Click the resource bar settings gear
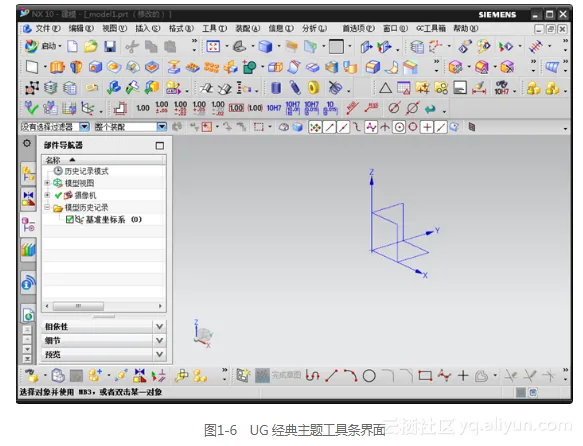The height and width of the screenshot is (446, 583). (x=27, y=143)
